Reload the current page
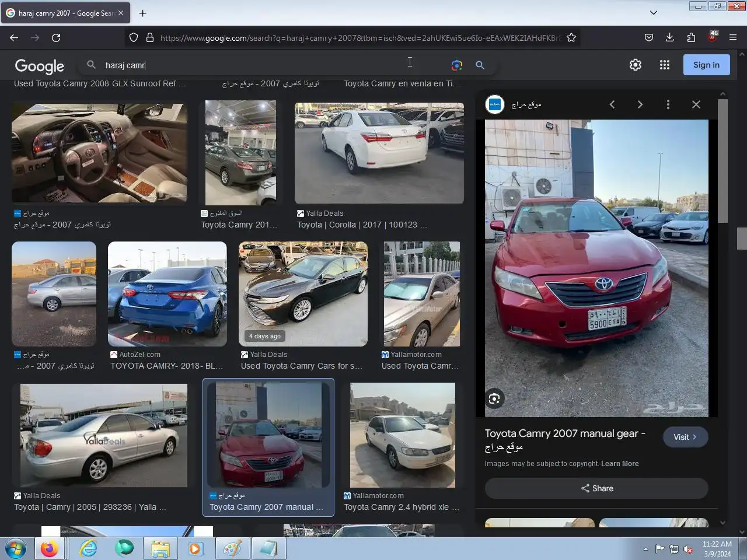Screen dimensions: 747x560 pos(56,37)
